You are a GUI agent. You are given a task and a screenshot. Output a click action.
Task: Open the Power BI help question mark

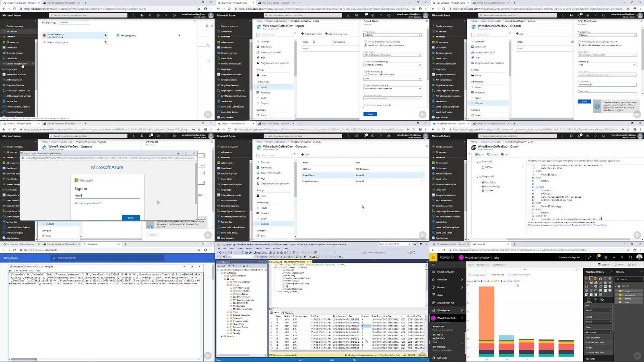622,257
